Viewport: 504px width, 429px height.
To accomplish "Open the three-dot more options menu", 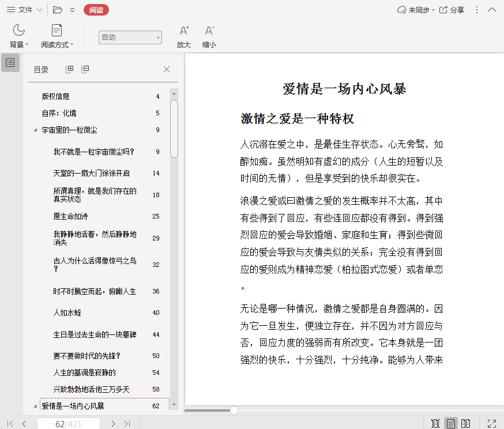I will [477, 10].
